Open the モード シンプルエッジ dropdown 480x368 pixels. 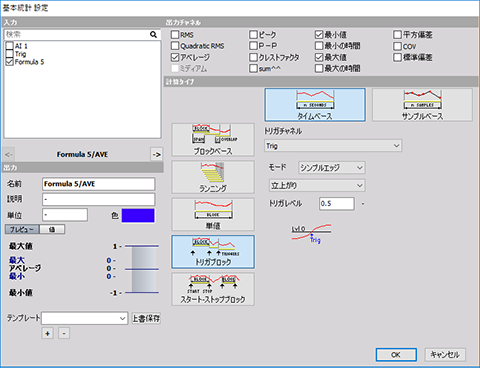(x=332, y=167)
